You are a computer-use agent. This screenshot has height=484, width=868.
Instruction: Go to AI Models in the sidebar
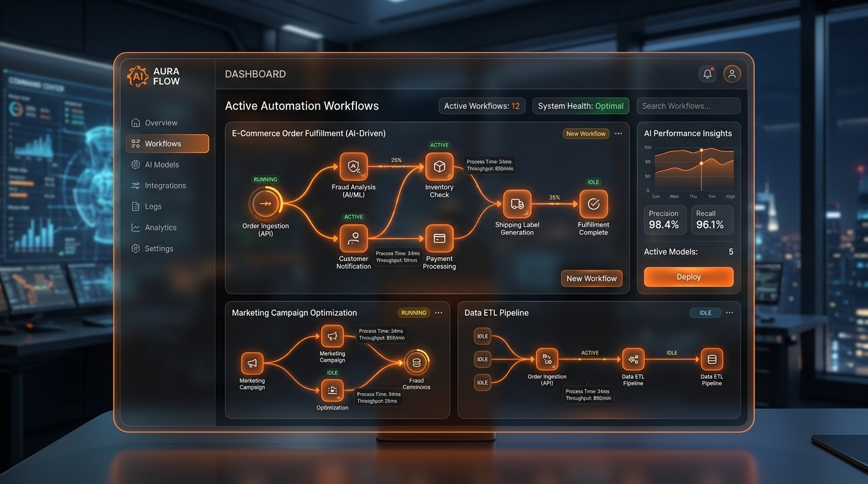167,164
